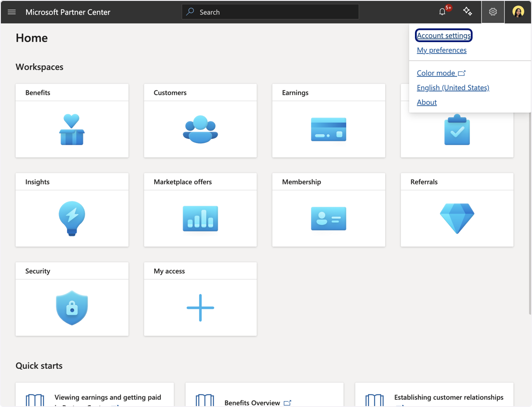Click the Referrals diamond icon
Image resolution: width=532 pixels, height=407 pixels.
457,219
